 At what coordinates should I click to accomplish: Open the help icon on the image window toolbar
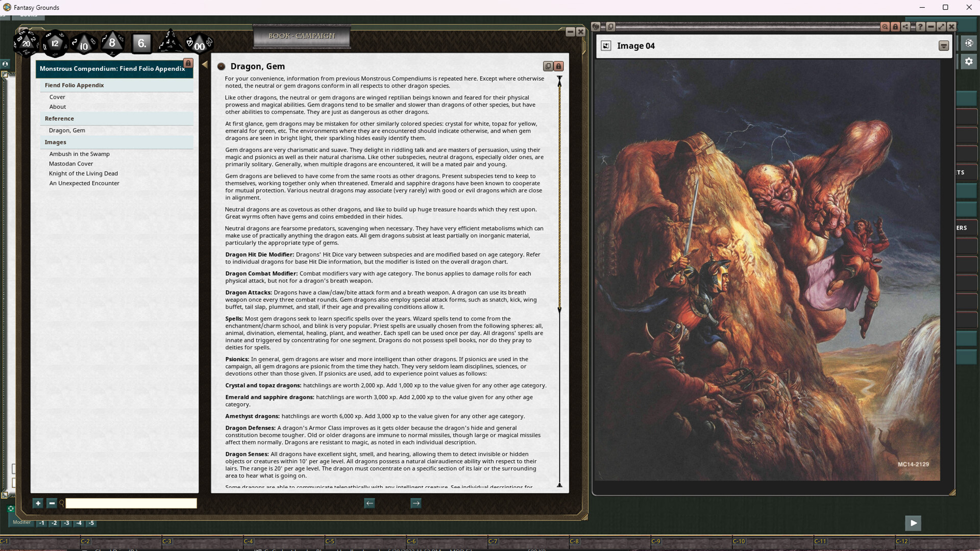(x=920, y=27)
